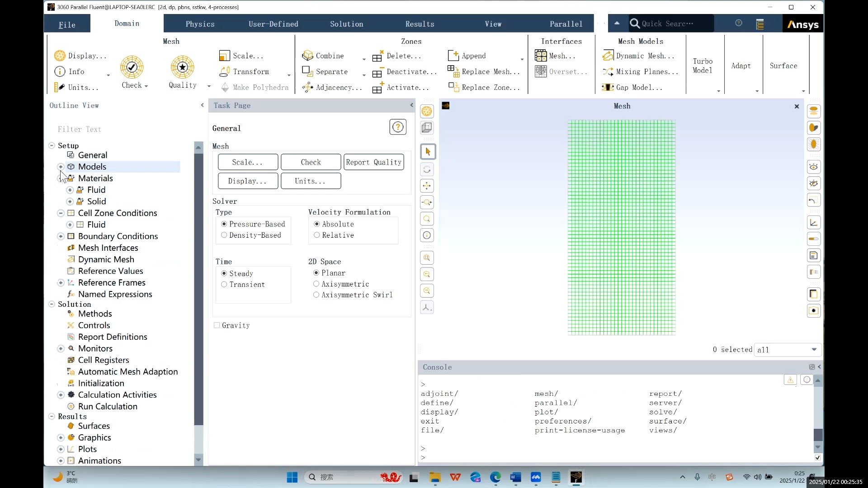Enable the Gravity checkbox
The height and width of the screenshot is (488, 868).
[x=217, y=325]
